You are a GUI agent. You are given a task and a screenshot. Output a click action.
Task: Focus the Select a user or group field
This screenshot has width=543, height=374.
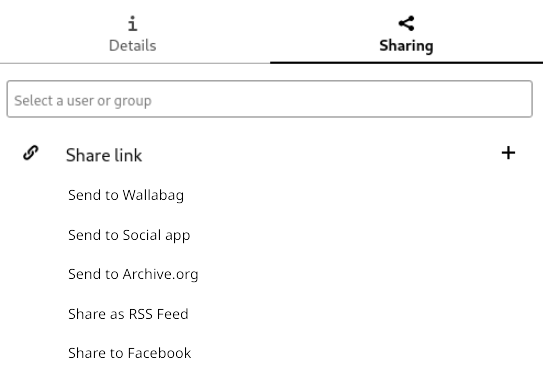coord(269,99)
